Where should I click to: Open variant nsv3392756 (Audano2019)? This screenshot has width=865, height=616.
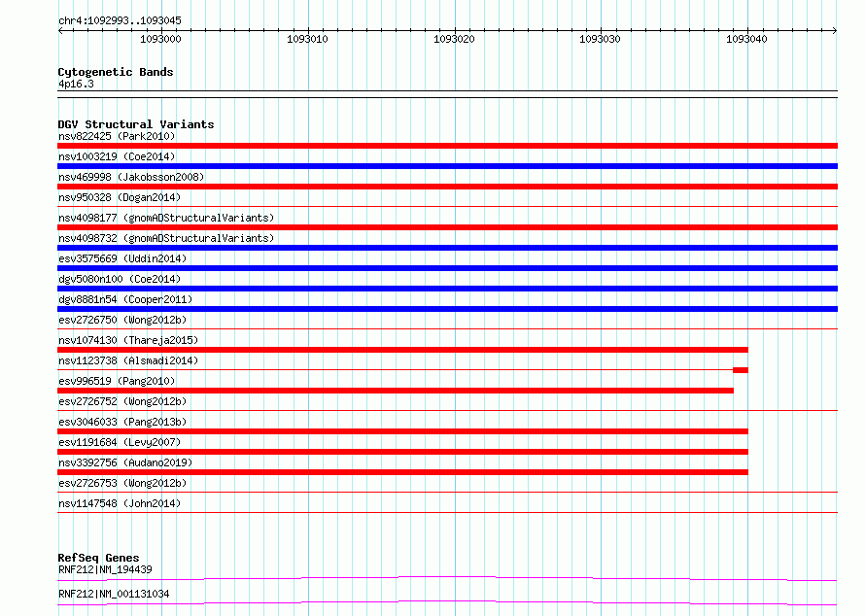125,462
